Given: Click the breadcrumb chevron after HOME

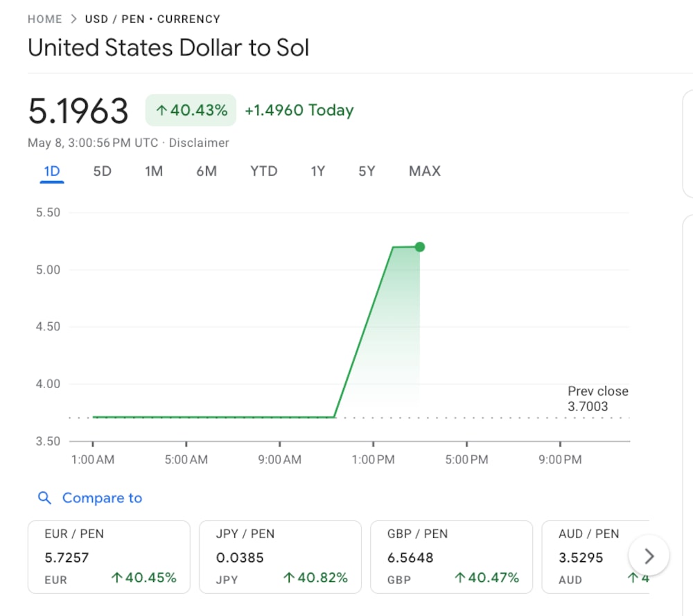Looking at the screenshot, I should pyautogui.click(x=72, y=19).
